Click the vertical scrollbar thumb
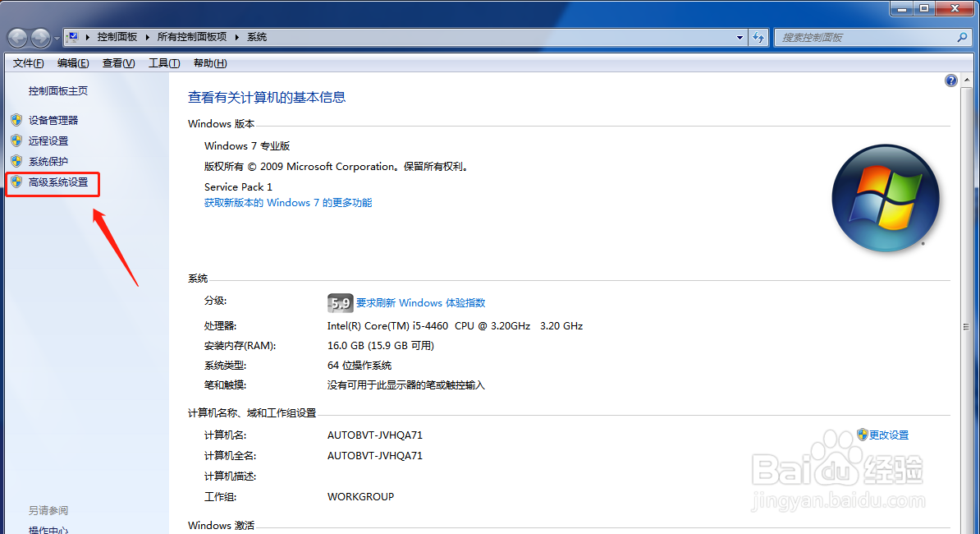This screenshot has height=534, width=980. point(967,326)
